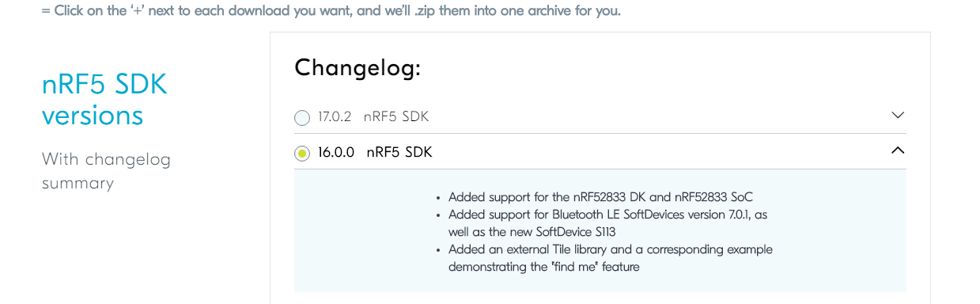Click the external Tile library changelog line
Viewport: 980px width, 304px height.
[611, 258]
